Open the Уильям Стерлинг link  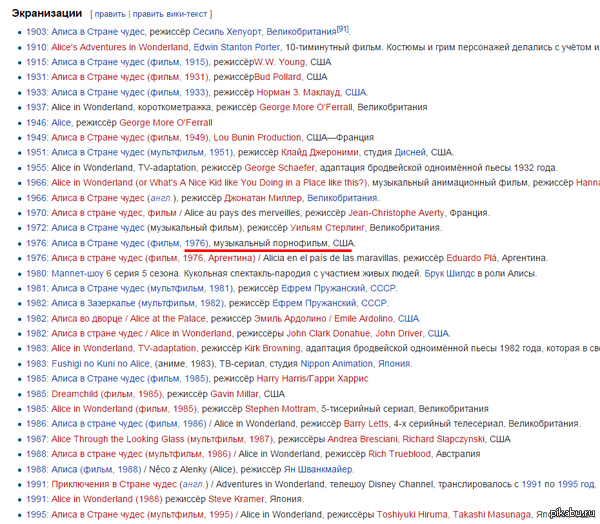coord(327,228)
